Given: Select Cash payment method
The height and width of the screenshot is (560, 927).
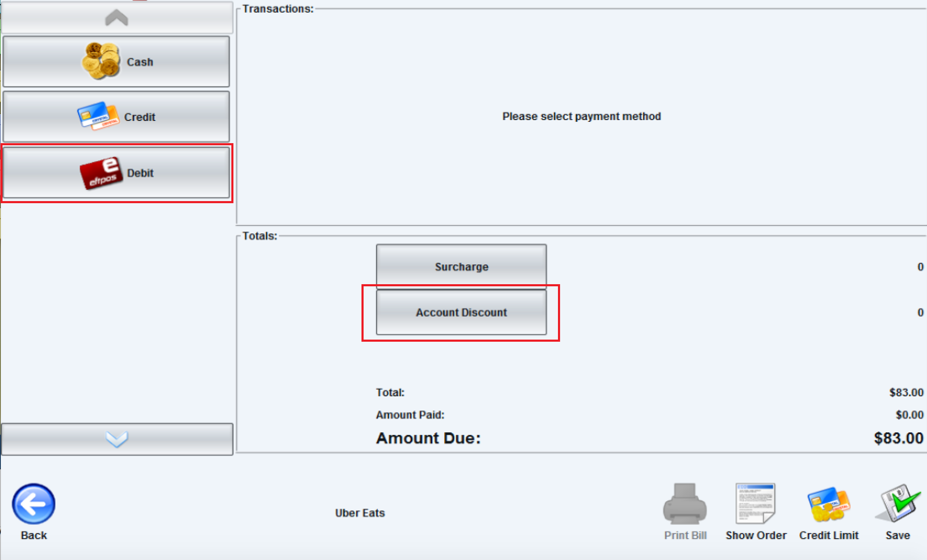Looking at the screenshot, I should click(116, 62).
